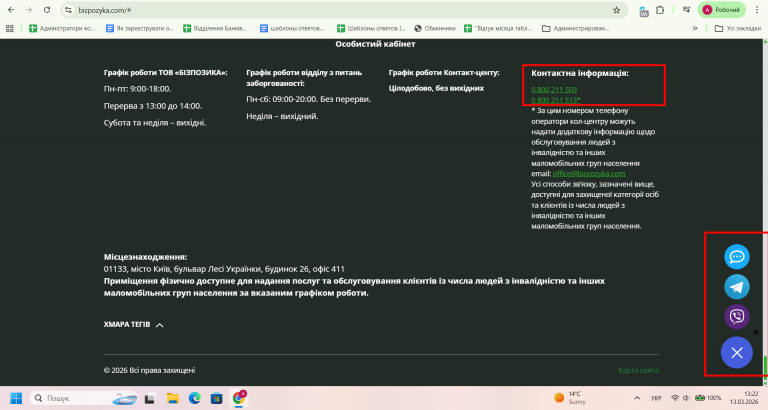
Task: Open the translate extension icon
Action: click(x=644, y=10)
